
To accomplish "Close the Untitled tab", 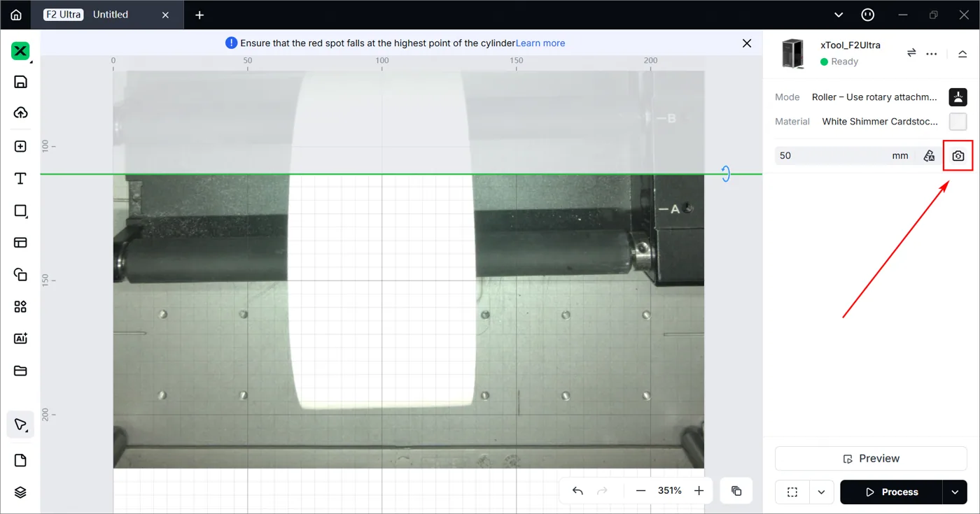I will pyautogui.click(x=165, y=15).
